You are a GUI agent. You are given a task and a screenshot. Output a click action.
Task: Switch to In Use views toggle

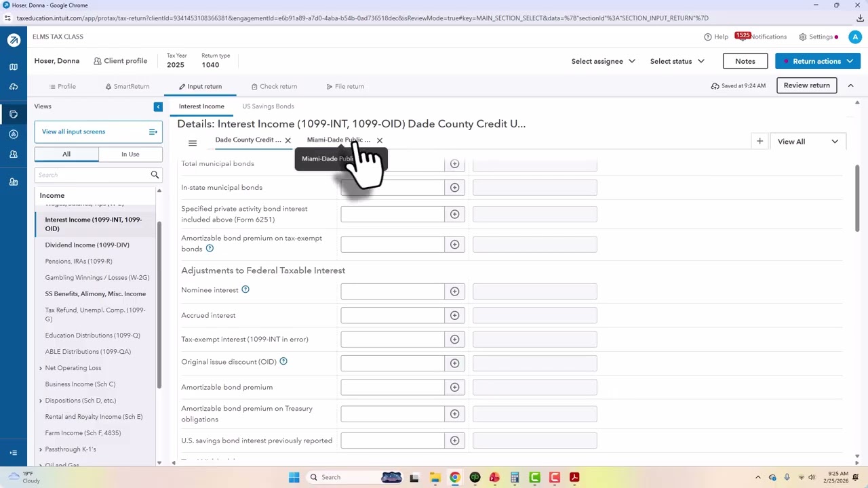click(x=130, y=154)
